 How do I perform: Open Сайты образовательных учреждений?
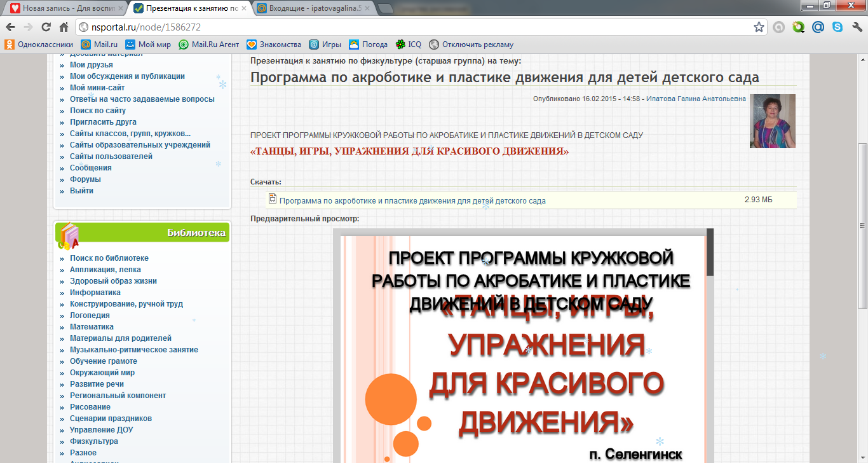140,145
